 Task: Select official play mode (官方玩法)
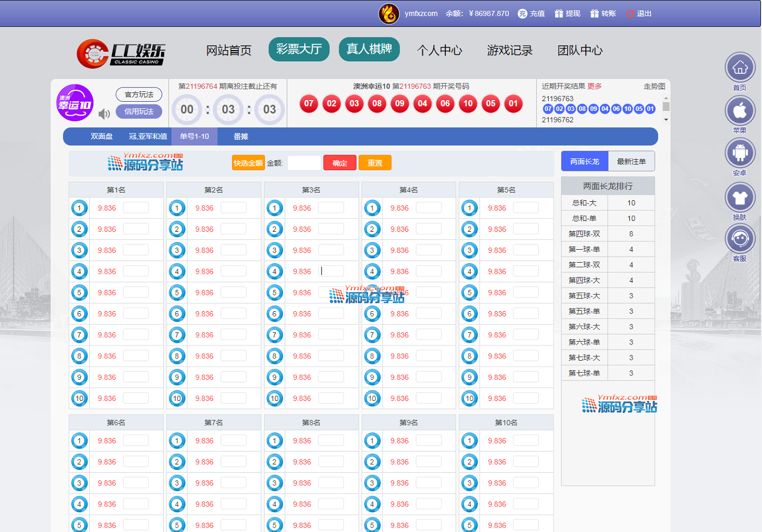point(139,95)
